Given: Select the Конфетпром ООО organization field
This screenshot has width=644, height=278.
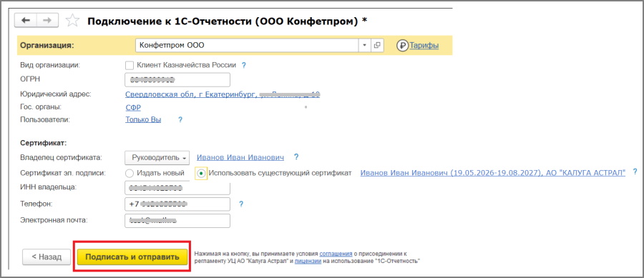Looking at the screenshot, I should click(x=248, y=46).
